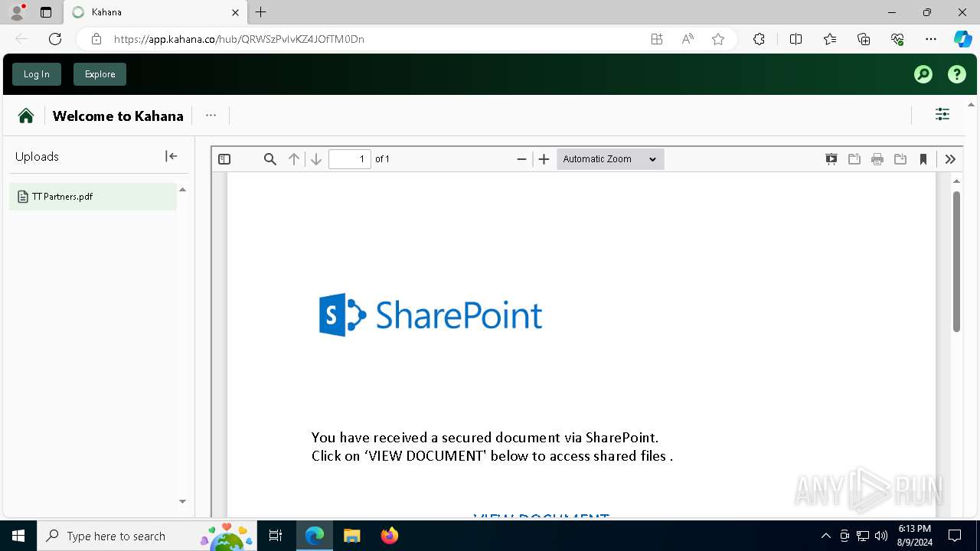The width and height of the screenshot is (980, 551).
Task: Click the taskbar search box
Action: tap(146, 536)
